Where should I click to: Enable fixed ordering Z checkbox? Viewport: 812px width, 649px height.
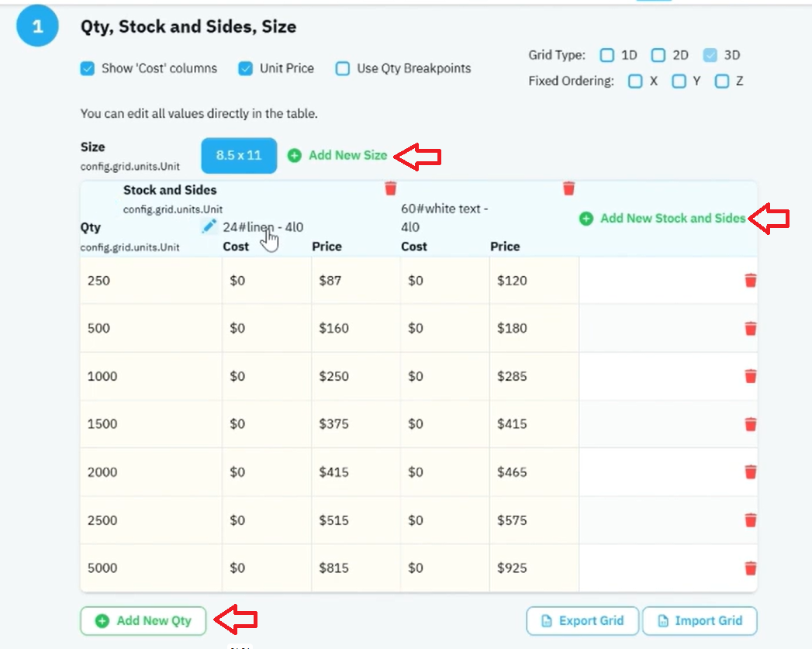(x=722, y=81)
